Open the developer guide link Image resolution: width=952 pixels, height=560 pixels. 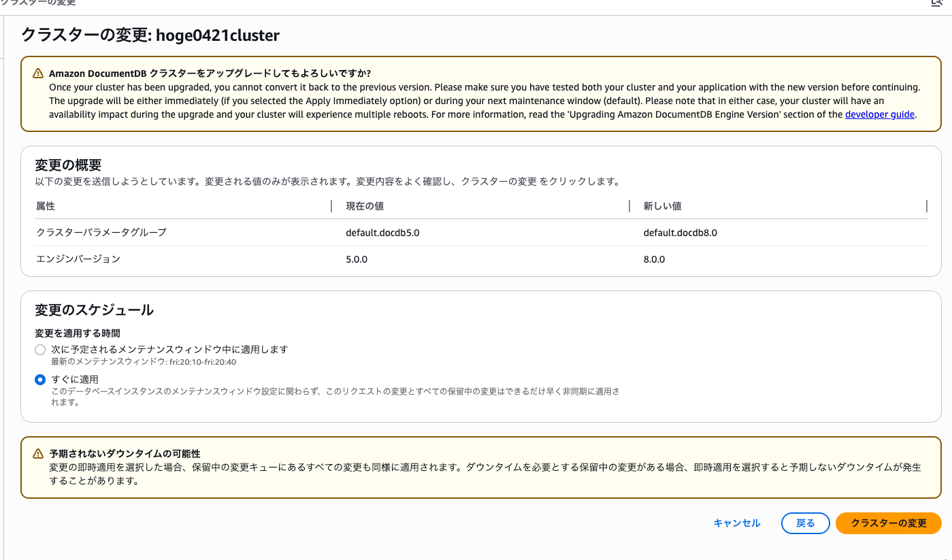(879, 114)
